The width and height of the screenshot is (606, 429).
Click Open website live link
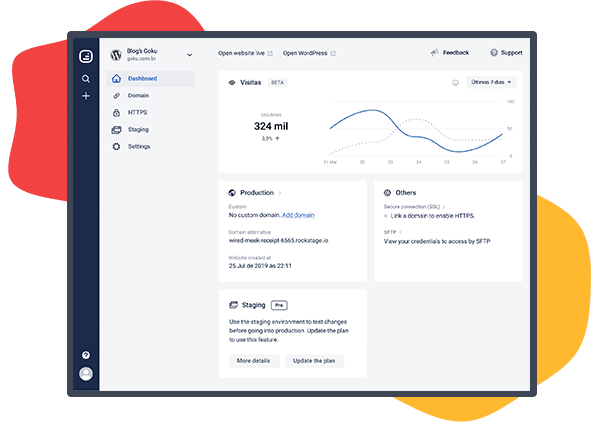point(244,52)
